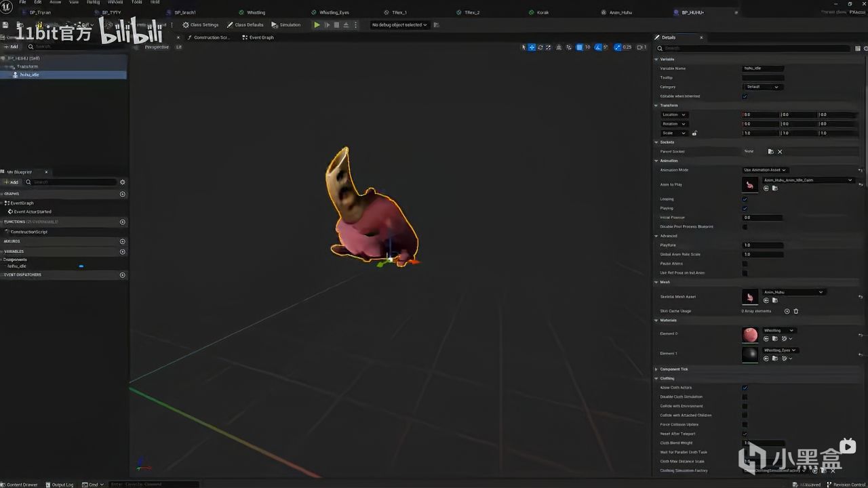868x488 pixels.
Task: Open the Skeletal Mesh Asset Anim_Huhu dropdown
Action: [x=793, y=292]
